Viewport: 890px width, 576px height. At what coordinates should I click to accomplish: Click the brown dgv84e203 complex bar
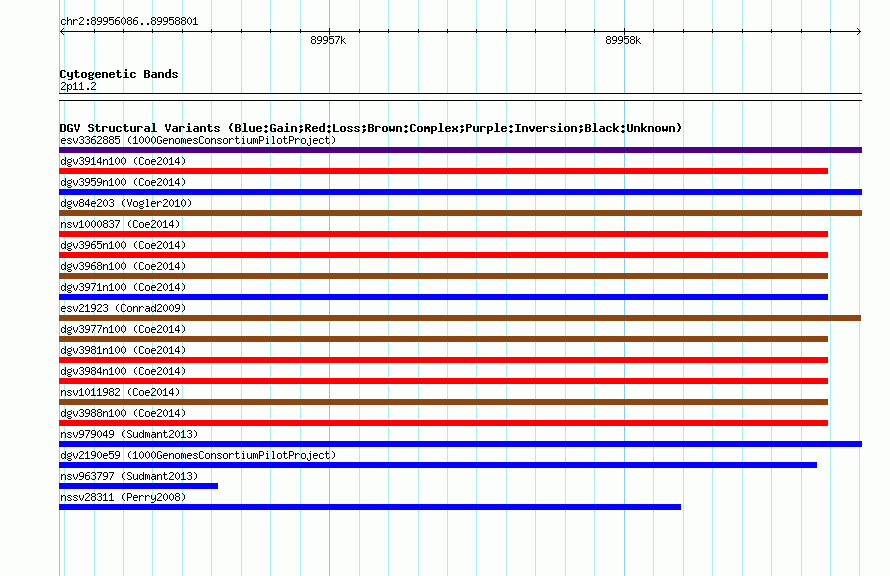click(x=460, y=213)
